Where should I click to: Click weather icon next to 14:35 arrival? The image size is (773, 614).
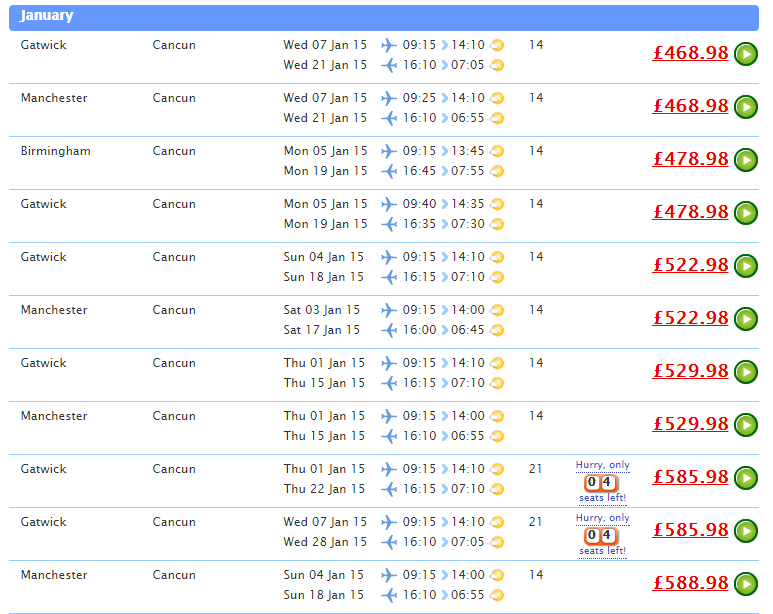(x=497, y=204)
